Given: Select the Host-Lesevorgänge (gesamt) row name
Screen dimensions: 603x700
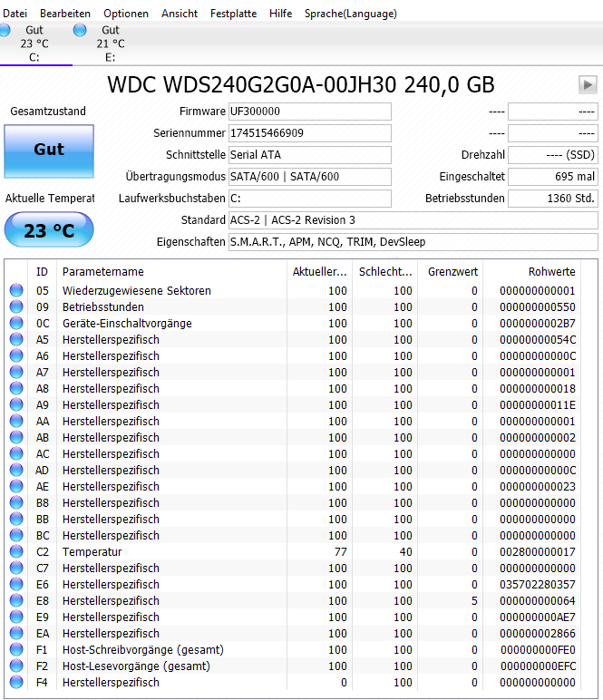Looking at the screenshot, I should coord(136,666).
